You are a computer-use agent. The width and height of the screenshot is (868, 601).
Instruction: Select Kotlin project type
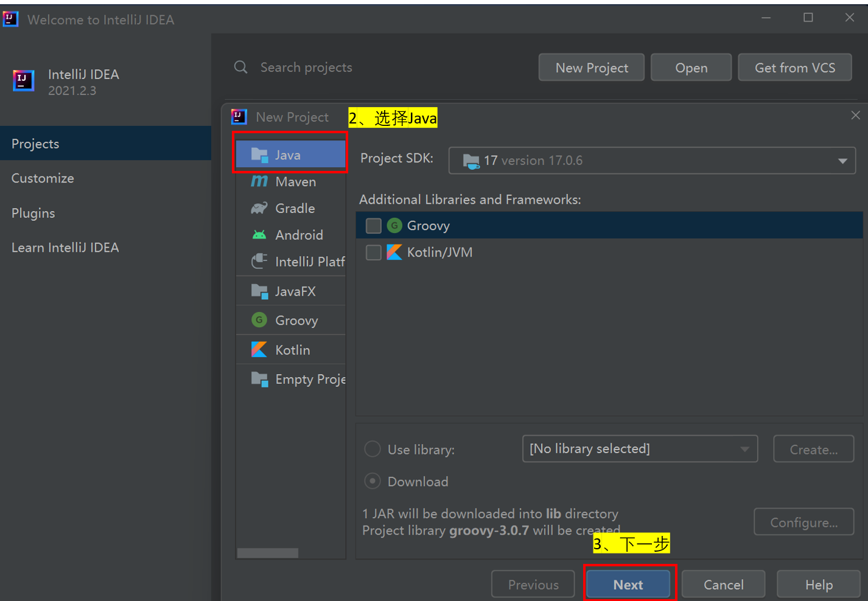(291, 350)
